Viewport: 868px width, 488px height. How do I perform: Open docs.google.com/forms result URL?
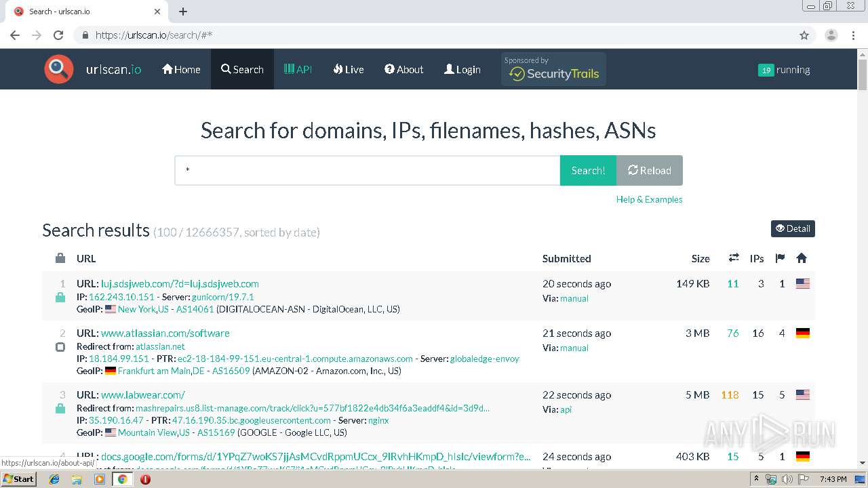(316, 456)
